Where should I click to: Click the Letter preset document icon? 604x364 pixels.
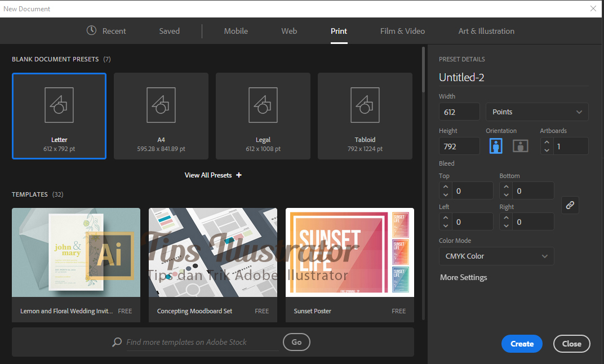[x=59, y=105]
